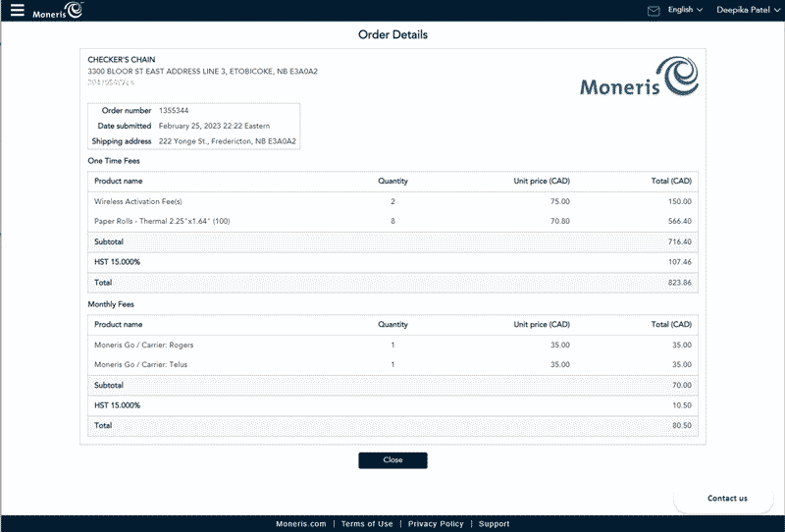Click the Order Details page heading

(393, 34)
